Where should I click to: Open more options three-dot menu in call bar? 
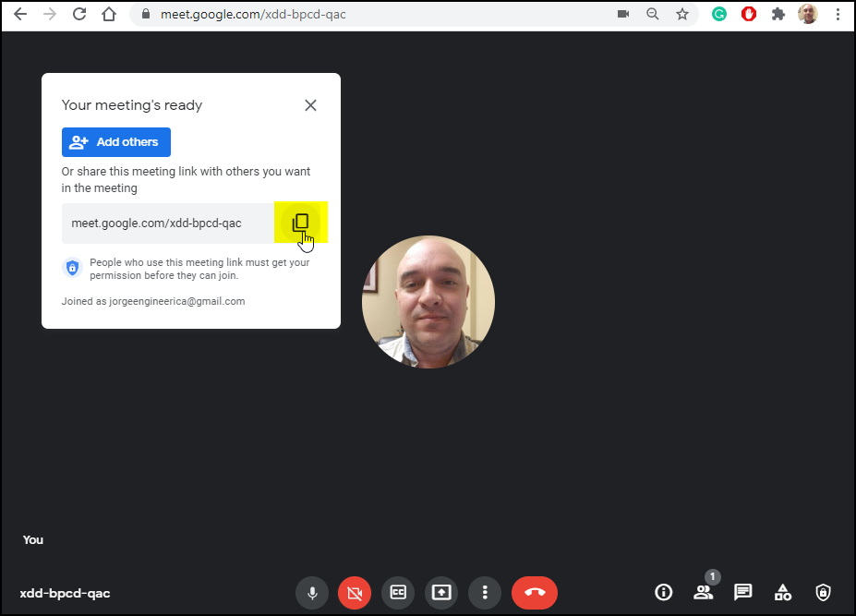(x=485, y=593)
